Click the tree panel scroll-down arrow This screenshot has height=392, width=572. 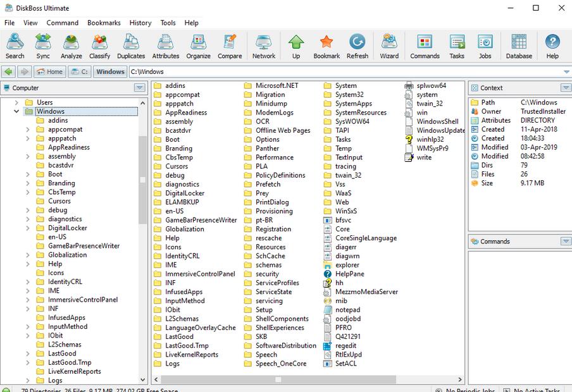coord(142,379)
